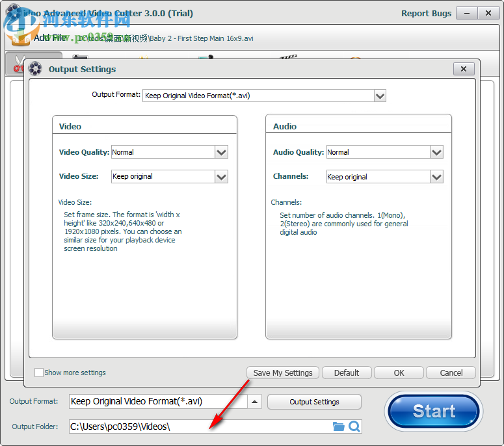The image size is (504, 446).
Task: Click the Add File icon
Action: pyautogui.click(x=20, y=38)
